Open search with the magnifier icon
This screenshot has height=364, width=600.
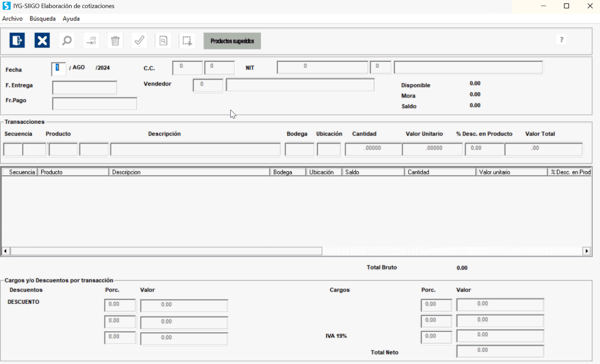[67, 40]
